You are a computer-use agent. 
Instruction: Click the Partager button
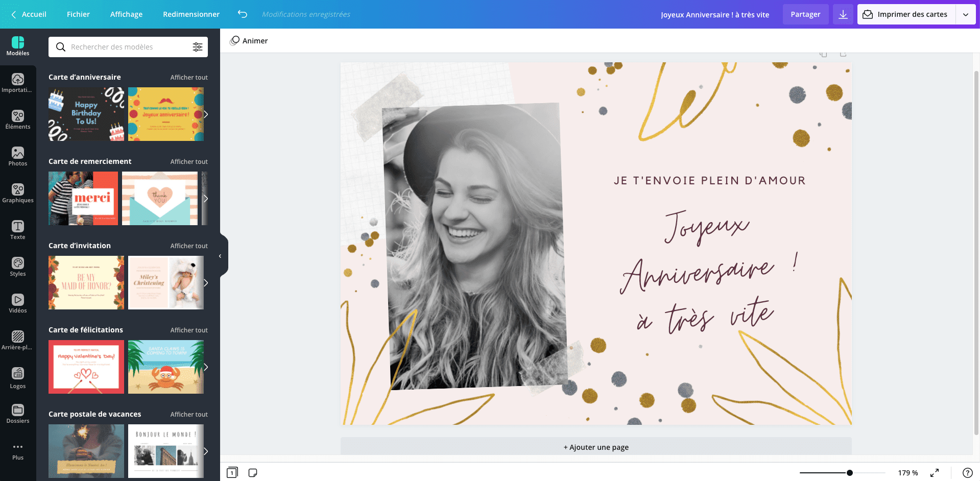pos(805,14)
